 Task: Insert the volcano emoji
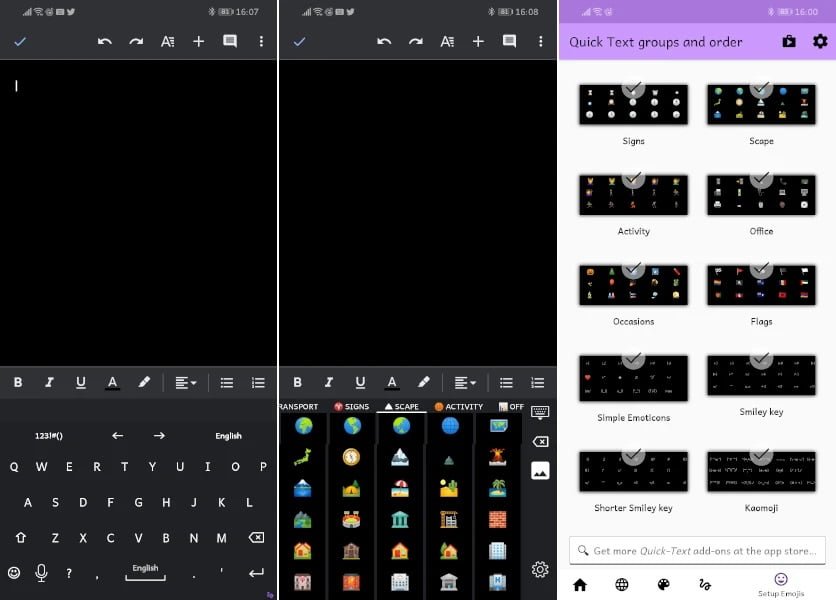click(497, 457)
